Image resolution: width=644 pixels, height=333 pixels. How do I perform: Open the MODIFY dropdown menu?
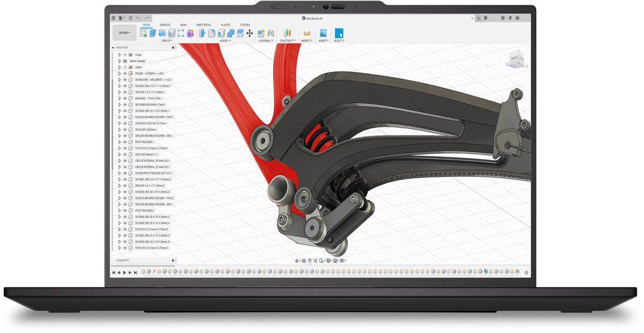pyautogui.click(x=225, y=41)
